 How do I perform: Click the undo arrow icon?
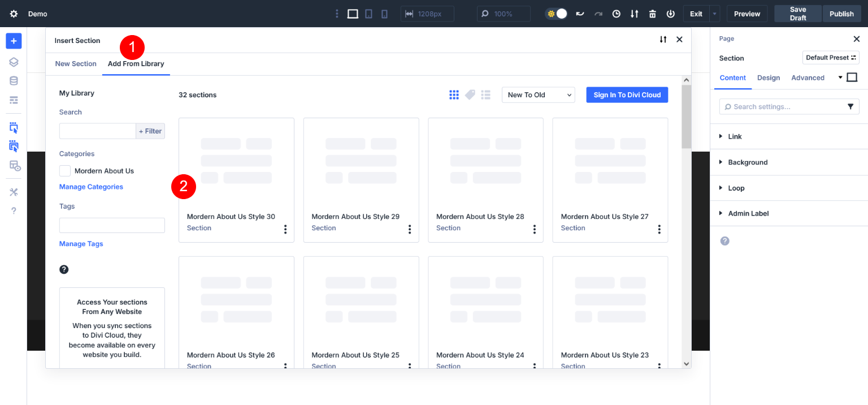coord(580,14)
